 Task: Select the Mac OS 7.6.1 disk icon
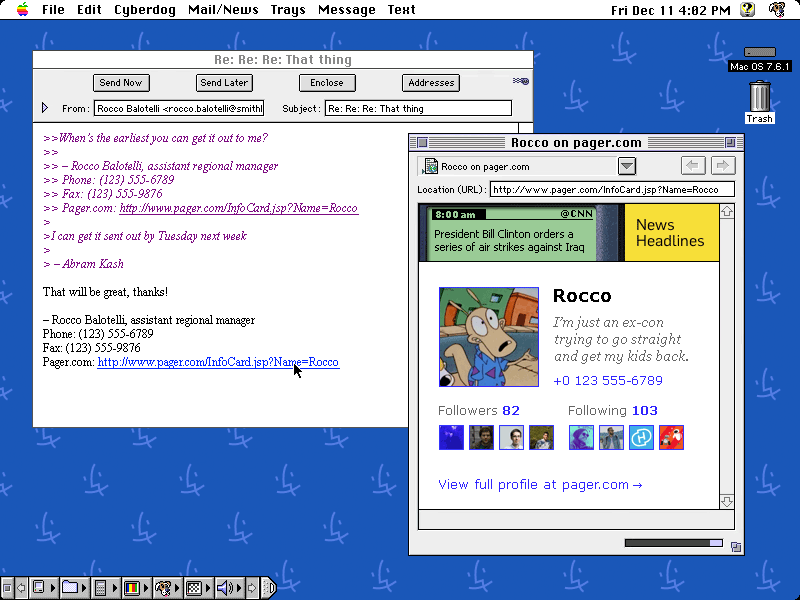[760, 59]
